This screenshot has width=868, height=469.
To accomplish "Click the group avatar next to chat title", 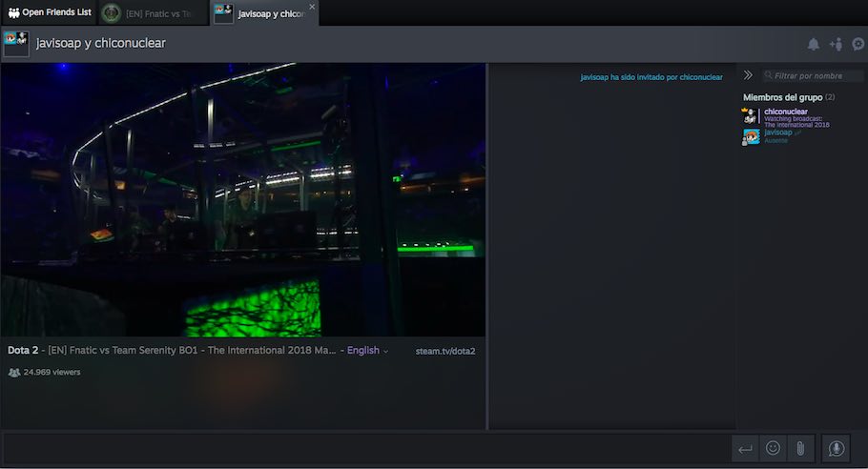I will tap(15, 44).
